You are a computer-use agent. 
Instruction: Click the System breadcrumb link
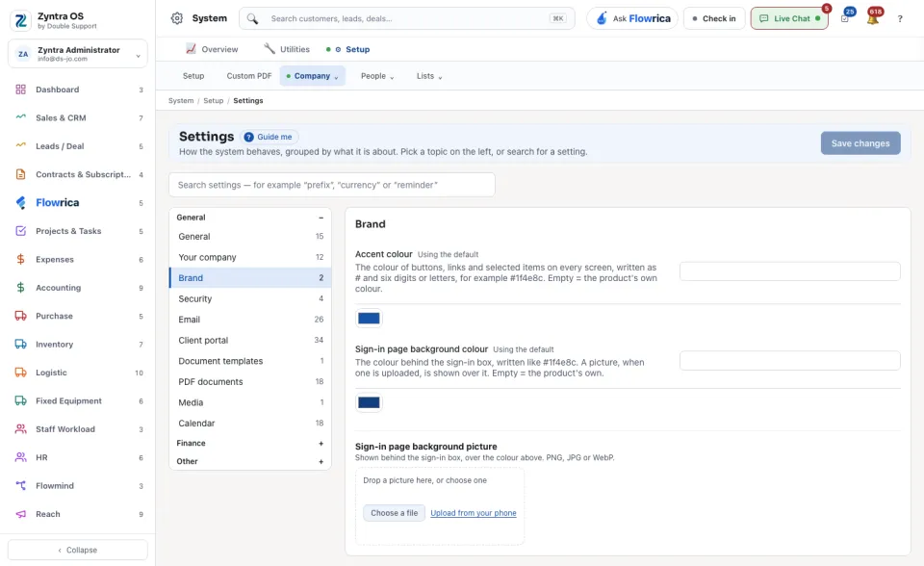pos(181,101)
